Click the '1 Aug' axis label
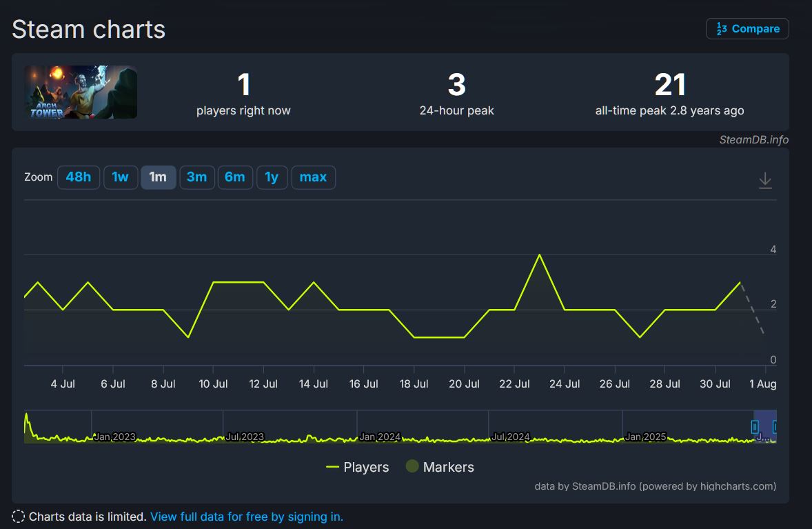This screenshot has width=812, height=529. point(763,384)
